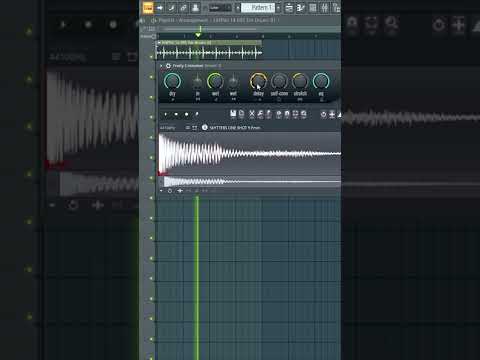The height and width of the screenshot is (360, 480).
Task: Click the list view icon right of 44100Hz
Action: coord(188,128)
